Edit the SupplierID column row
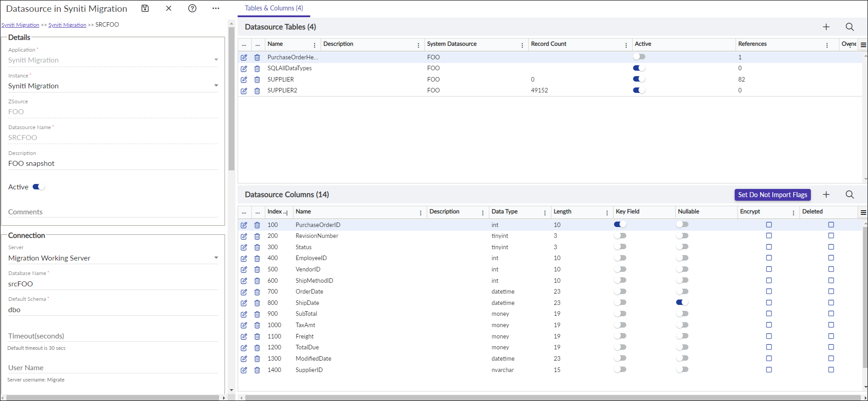Screen dimensions: 868x401 point(244,370)
